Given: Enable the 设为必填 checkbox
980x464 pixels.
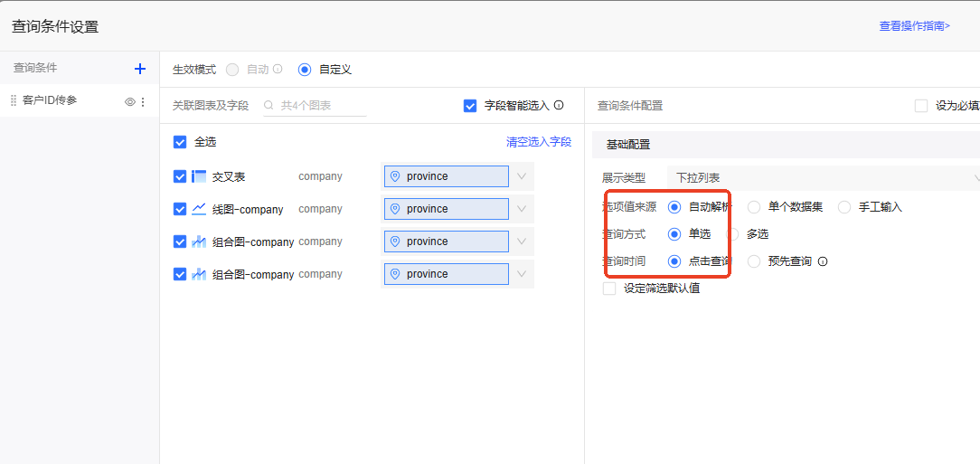Looking at the screenshot, I should pos(921,106).
